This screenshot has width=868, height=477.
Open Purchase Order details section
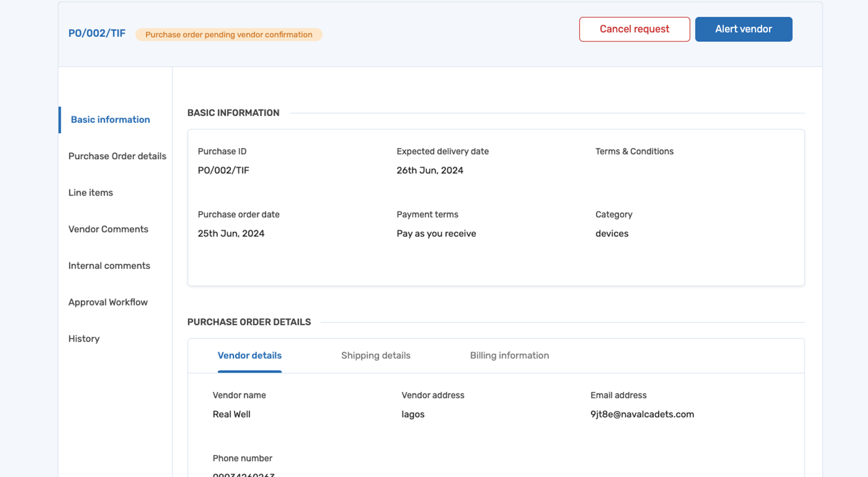coord(117,156)
